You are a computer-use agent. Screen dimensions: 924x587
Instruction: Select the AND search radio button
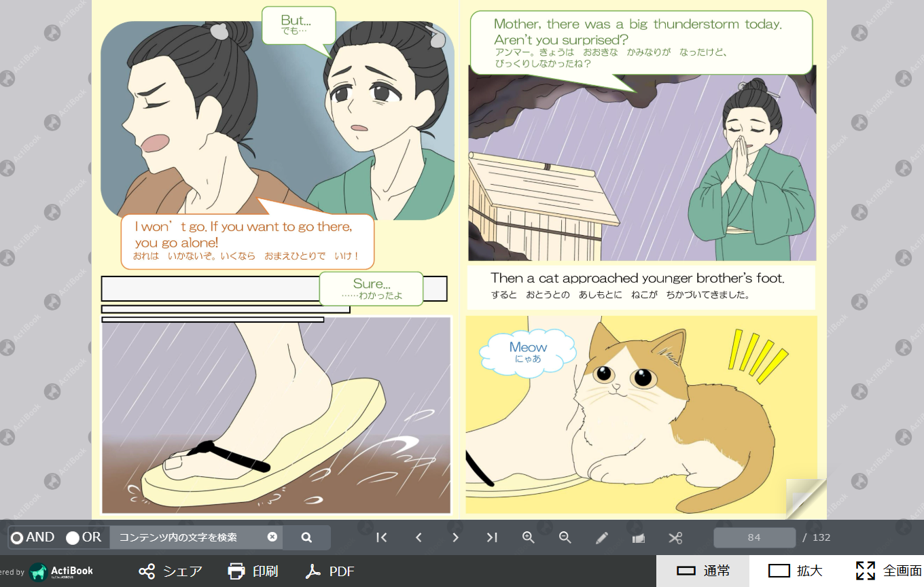17,537
